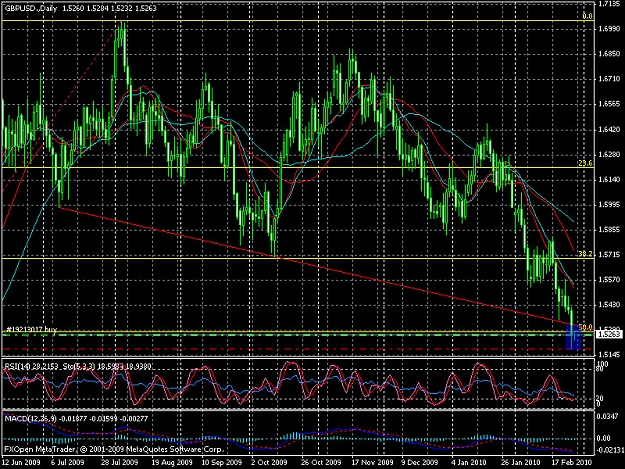The image size is (625, 469).
Task: Click the 26 Oct 2009 date label
Action: click(x=321, y=462)
